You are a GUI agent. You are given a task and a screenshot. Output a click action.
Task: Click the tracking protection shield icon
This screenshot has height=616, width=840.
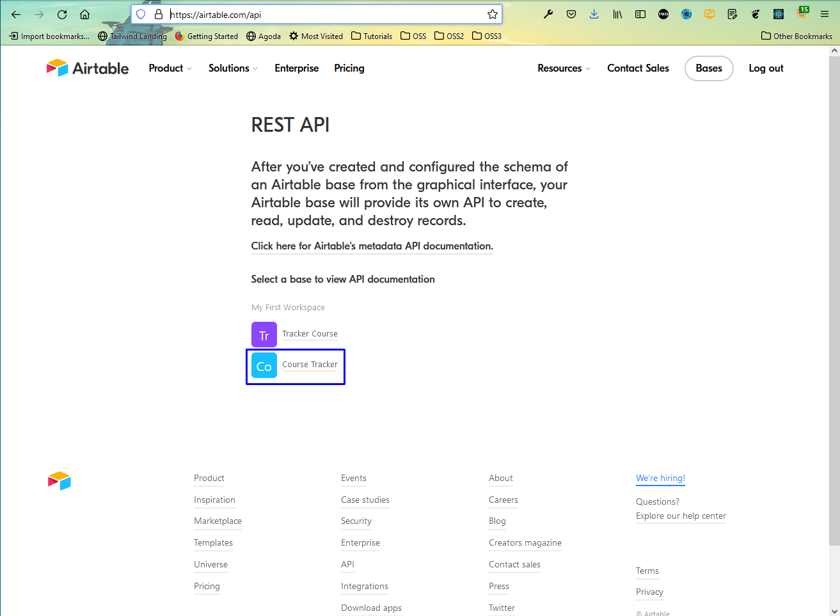(141, 14)
